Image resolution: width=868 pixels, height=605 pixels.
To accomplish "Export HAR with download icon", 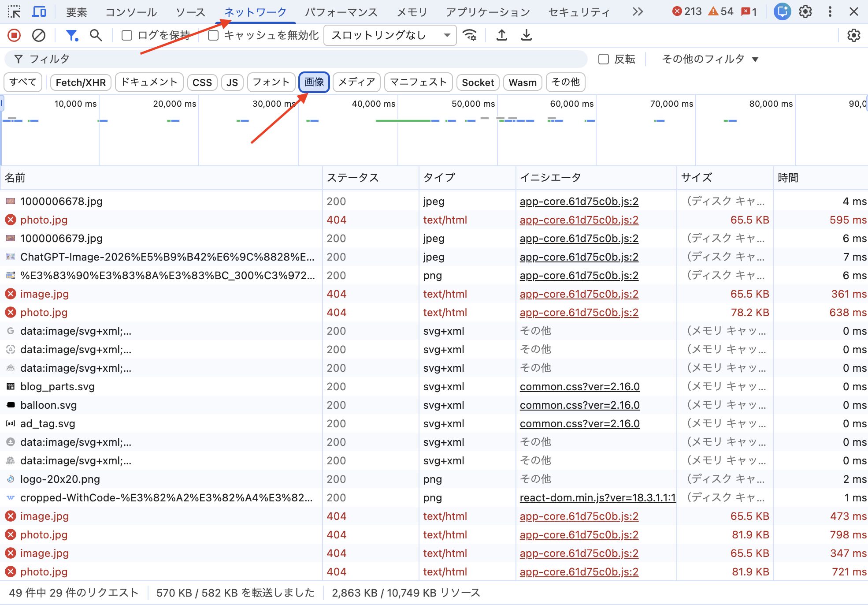I will (x=526, y=35).
